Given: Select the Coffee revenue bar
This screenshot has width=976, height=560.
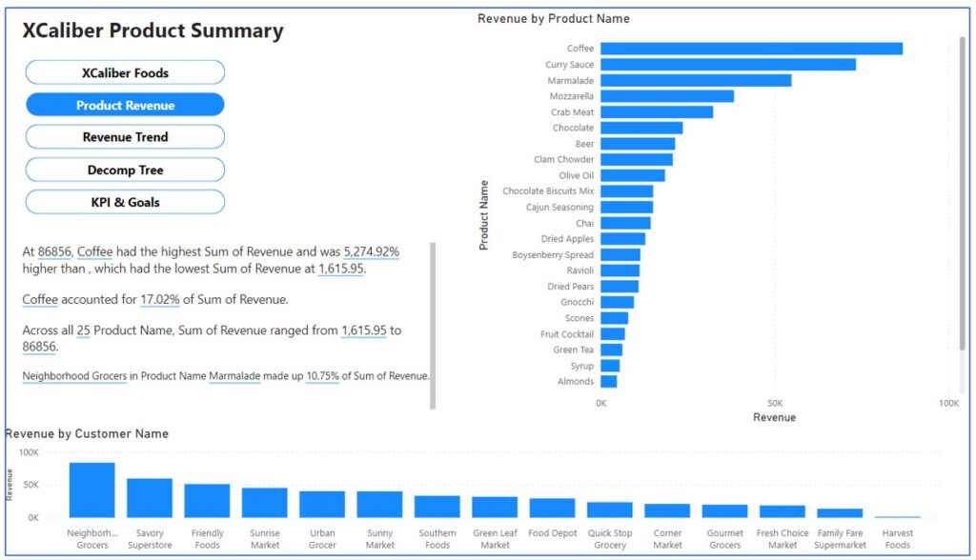Looking at the screenshot, I should [751, 49].
